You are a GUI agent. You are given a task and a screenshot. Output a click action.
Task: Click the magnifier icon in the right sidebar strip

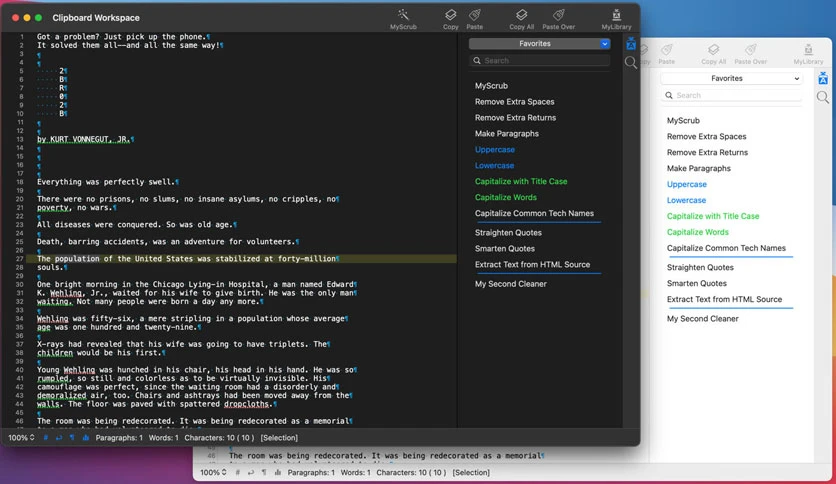(631, 62)
